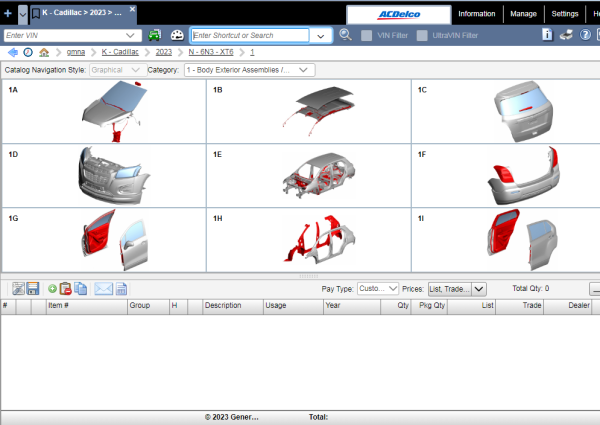Expand the VIN history dropdown
The image size is (600, 425).
click(130, 36)
